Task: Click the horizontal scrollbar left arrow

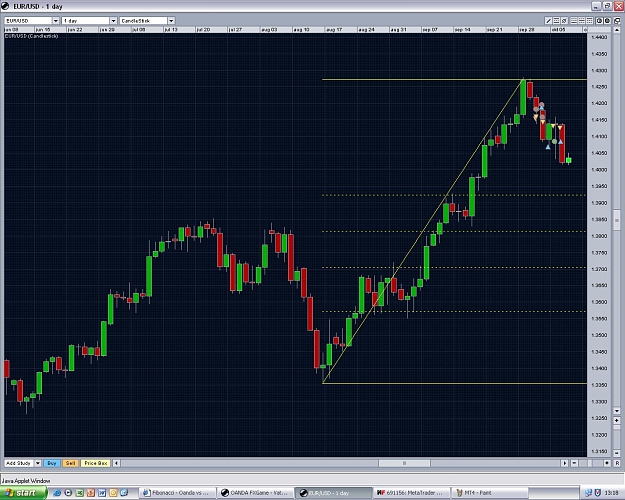Action: tap(116, 463)
